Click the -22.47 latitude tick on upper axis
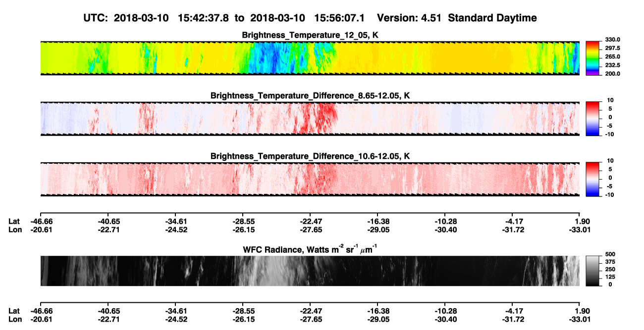 tap(310, 221)
